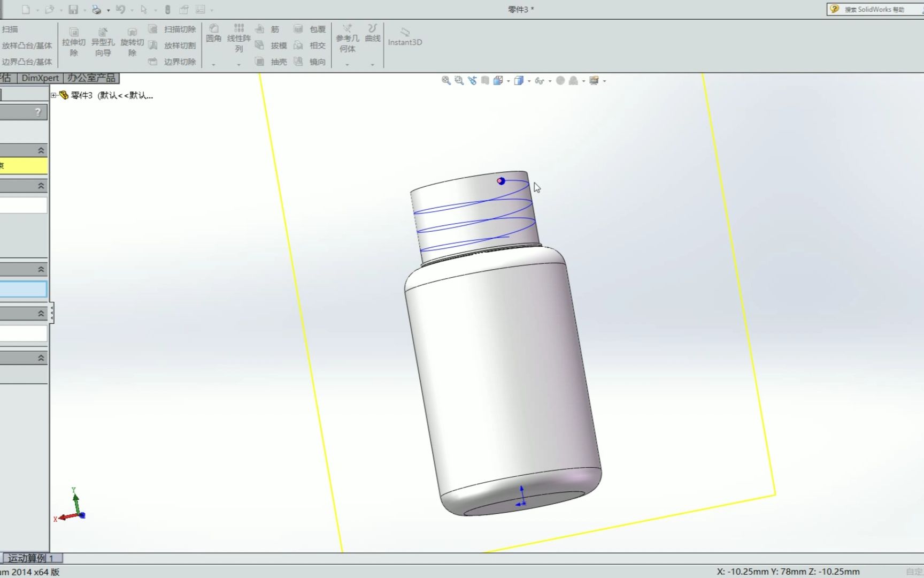Open dropdown arrow under 线性阵列
This screenshot has height=578, width=924.
tap(239, 65)
